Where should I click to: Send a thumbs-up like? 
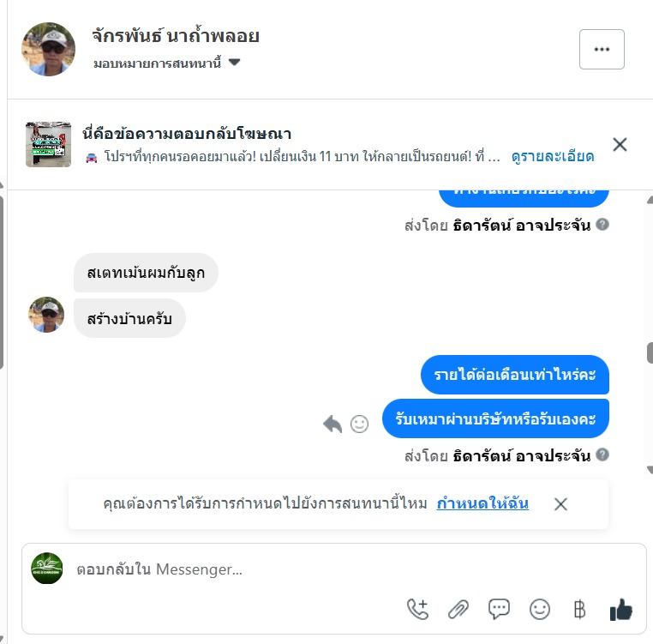point(621,610)
